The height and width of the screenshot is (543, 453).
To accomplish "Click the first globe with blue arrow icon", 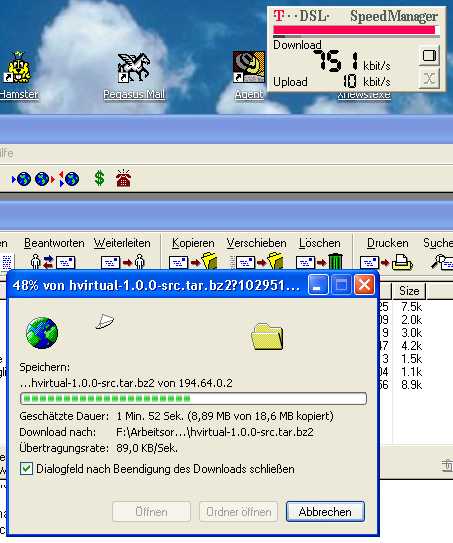I will [x=21, y=179].
